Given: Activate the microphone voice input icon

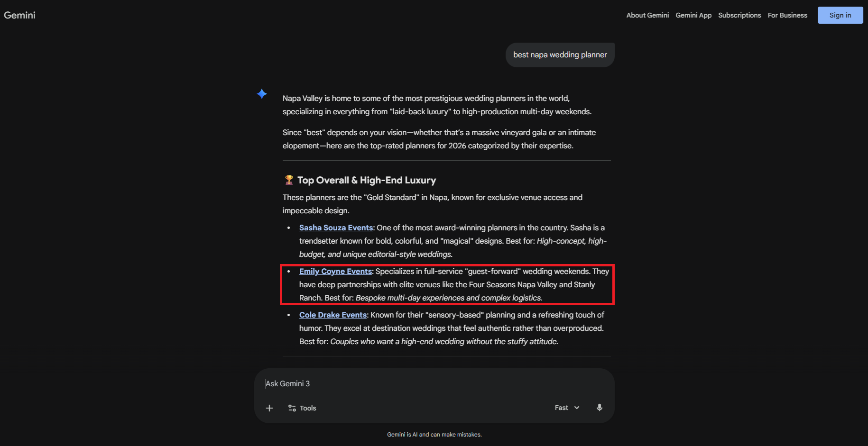Looking at the screenshot, I should pos(600,408).
